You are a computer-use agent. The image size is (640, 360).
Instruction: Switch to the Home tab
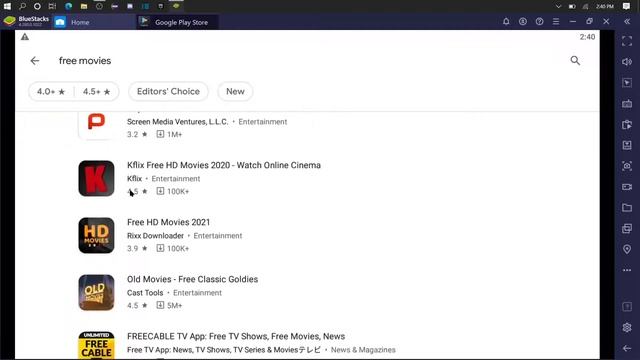(94, 22)
